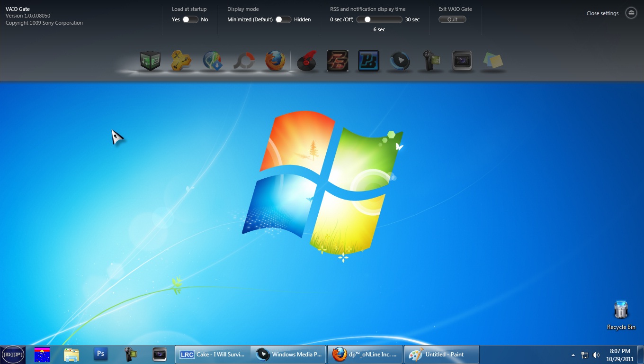Launch the blue PB icon in the dock
This screenshot has height=364, width=644.
(x=369, y=61)
